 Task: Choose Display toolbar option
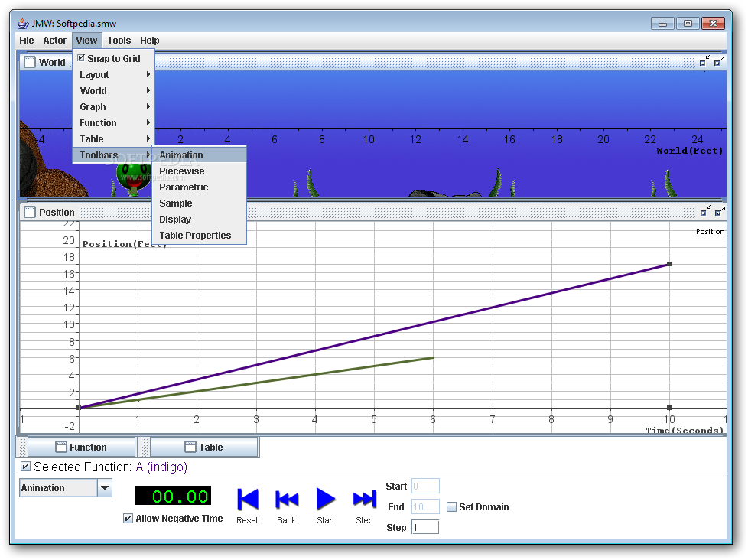coord(199,220)
